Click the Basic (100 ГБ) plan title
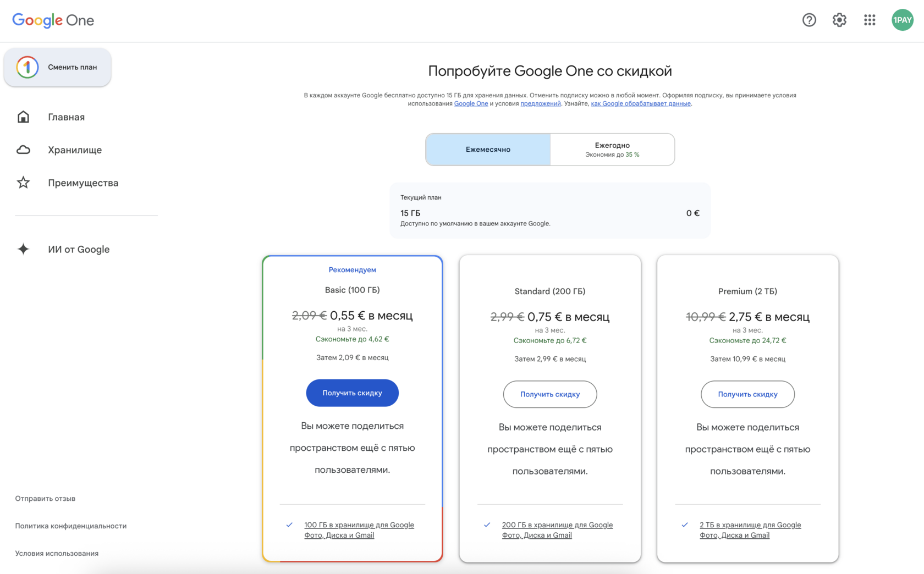Screen dimensions: 924x574 pyautogui.click(x=353, y=290)
